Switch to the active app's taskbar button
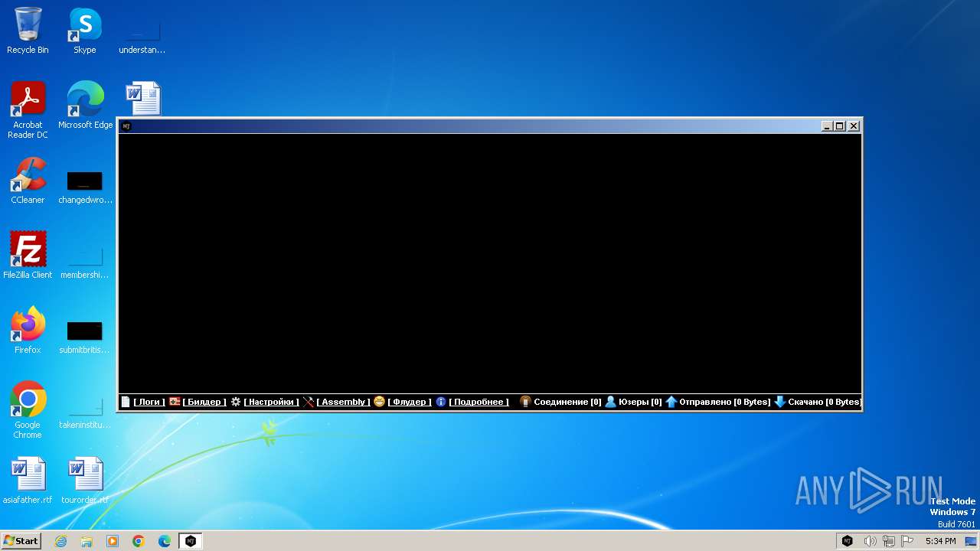The width and height of the screenshot is (980, 551). (191, 541)
